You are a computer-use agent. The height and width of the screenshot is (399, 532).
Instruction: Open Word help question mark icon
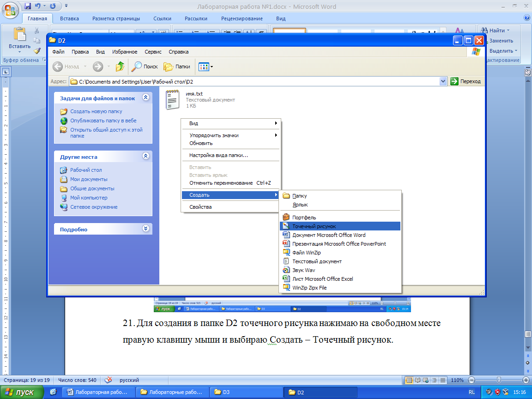coord(527,18)
